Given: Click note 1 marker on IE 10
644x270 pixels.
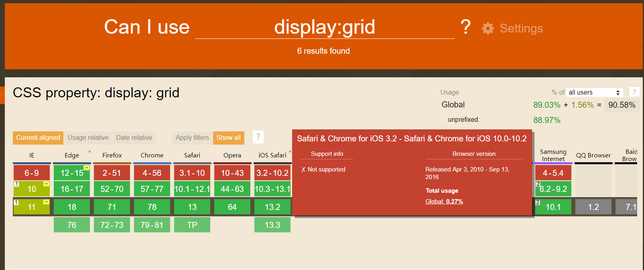Looking at the screenshot, I should coord(16,184).
